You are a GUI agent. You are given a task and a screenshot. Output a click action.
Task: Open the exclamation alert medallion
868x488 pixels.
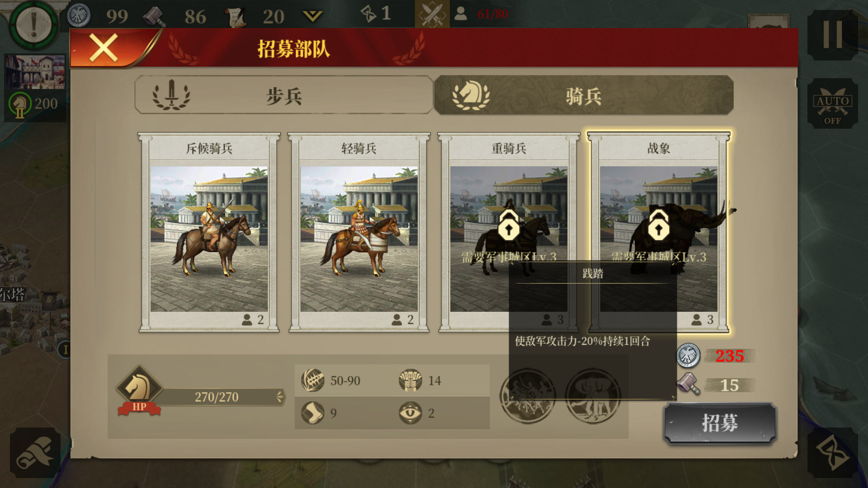(34, 24)
